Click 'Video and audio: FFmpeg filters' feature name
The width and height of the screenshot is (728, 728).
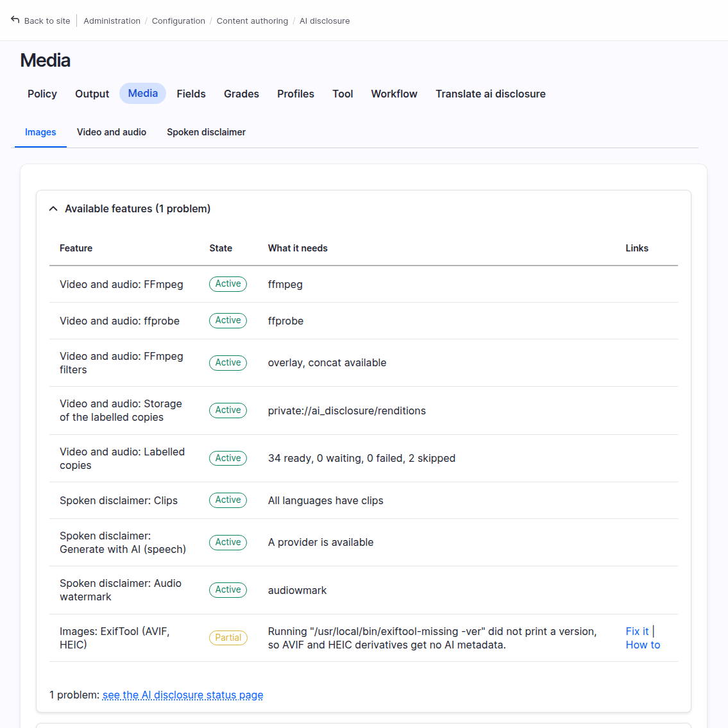pos(121,363)
